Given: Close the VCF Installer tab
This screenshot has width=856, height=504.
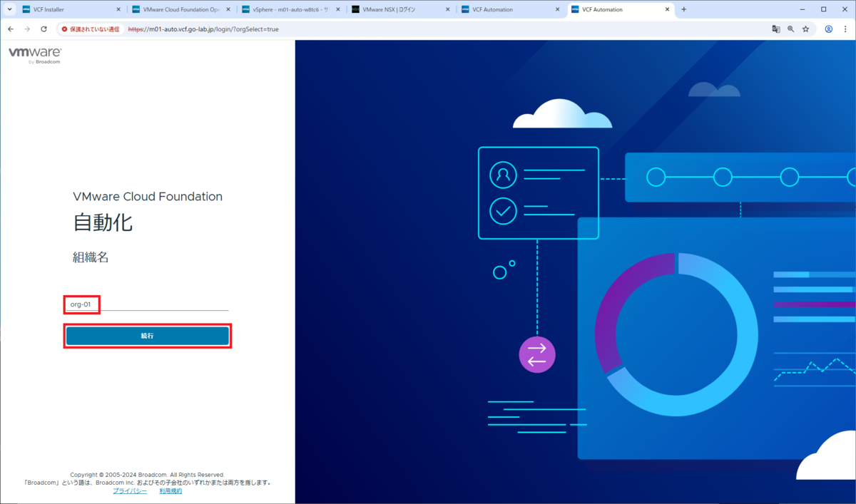Looking at the screenshot, I should click(x=118, y=9).
